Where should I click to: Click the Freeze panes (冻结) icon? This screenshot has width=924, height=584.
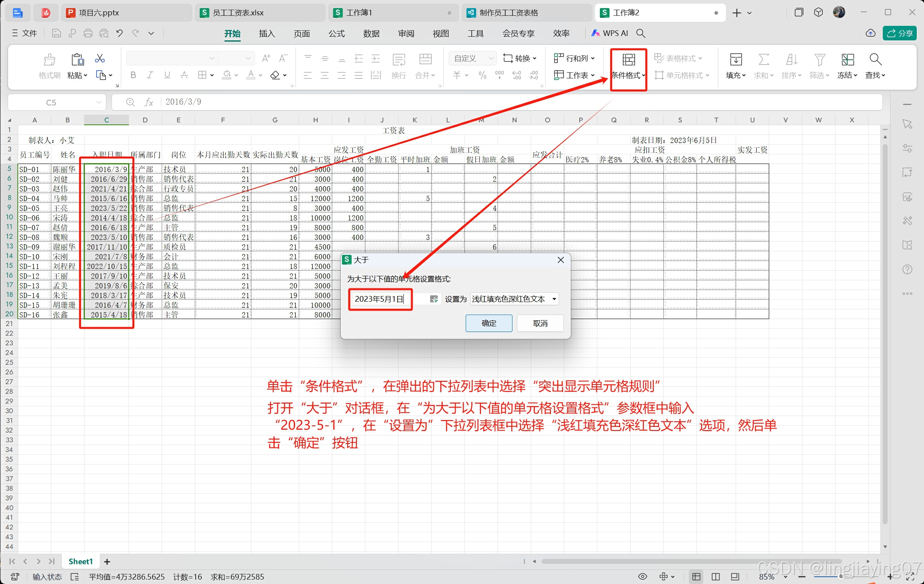[847, 60]
